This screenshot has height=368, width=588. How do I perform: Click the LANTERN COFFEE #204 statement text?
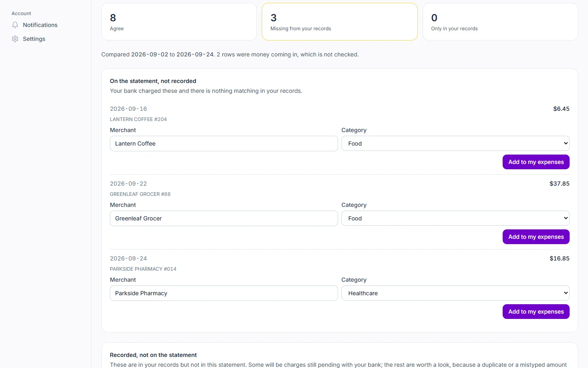point(138,119)
